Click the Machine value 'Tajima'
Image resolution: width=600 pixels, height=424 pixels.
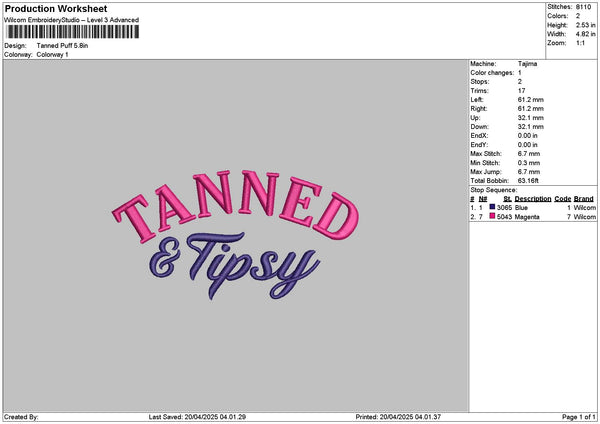[527, 64]
